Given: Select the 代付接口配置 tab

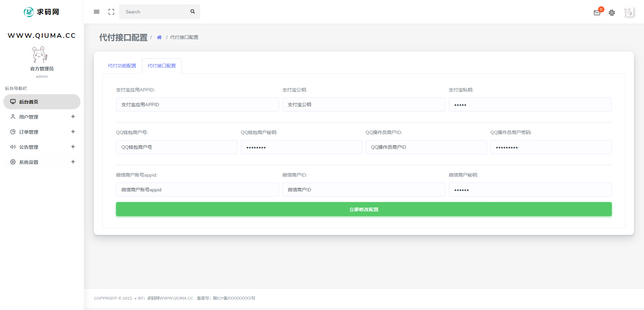Looking at the screenshot, I should (162, 66).
